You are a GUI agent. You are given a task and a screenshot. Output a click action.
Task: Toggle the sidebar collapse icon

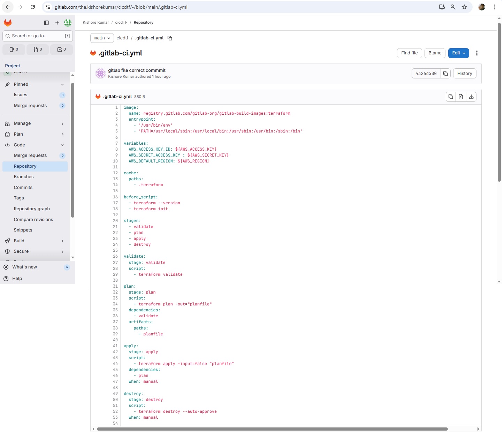click(46, 23)
